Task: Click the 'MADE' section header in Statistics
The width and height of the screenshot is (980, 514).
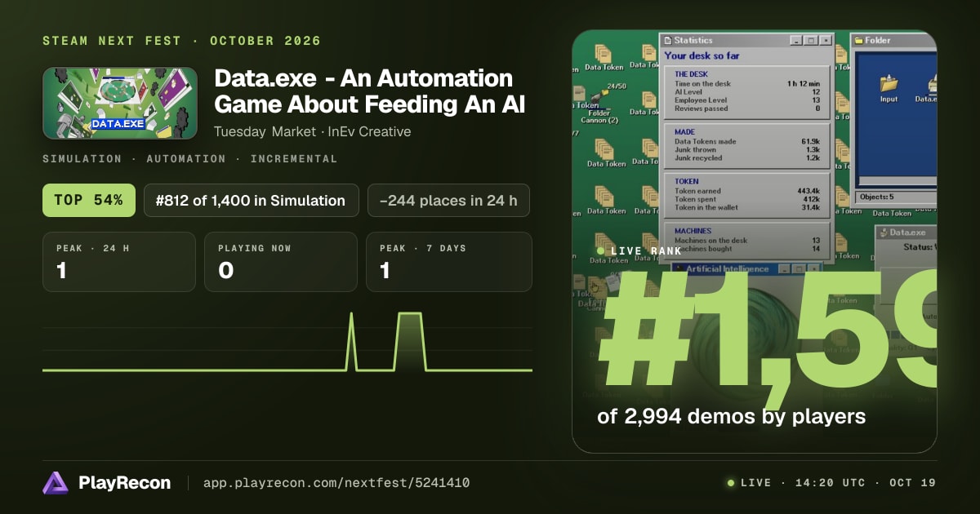Action: point(685,132)
